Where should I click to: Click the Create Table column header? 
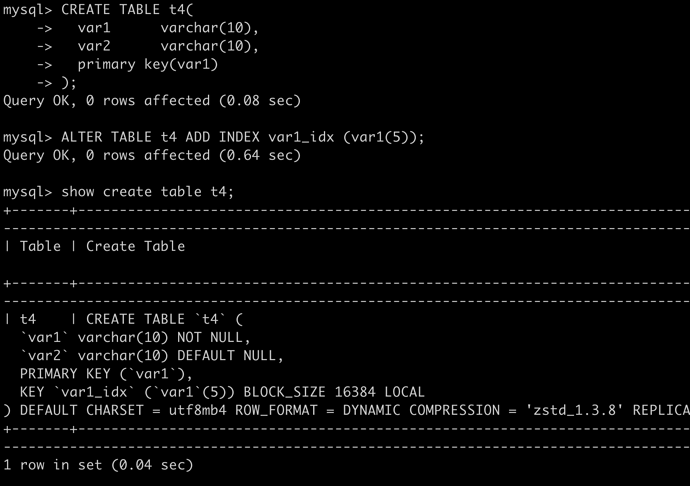tap(136, 247)
